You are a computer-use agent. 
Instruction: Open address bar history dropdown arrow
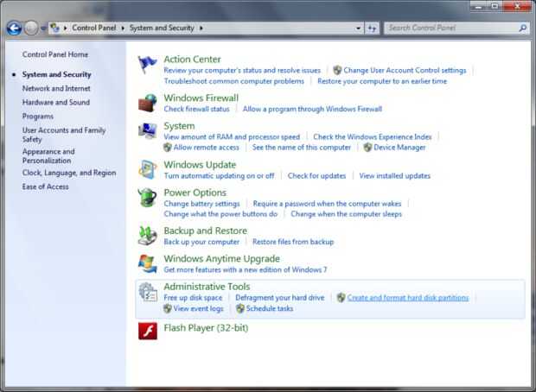coord(358,28)
